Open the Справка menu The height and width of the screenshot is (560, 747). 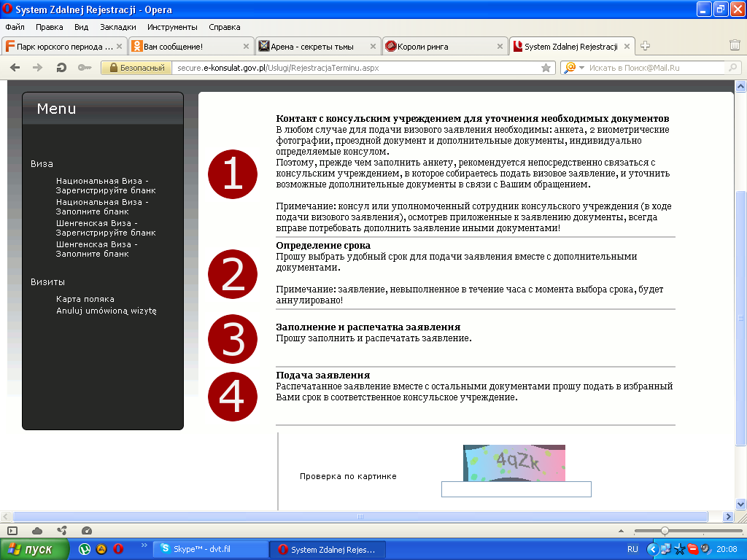[x=225, y=27]
